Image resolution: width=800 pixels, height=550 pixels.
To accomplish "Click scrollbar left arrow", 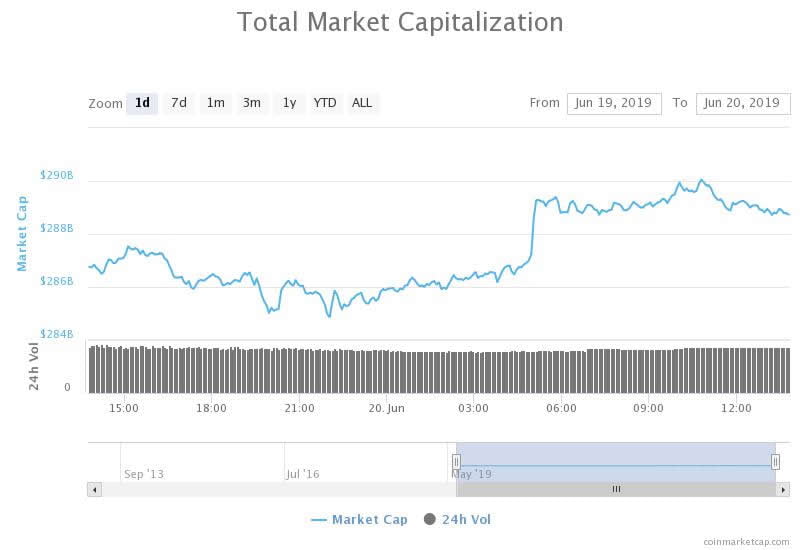I will pos(95,489).
